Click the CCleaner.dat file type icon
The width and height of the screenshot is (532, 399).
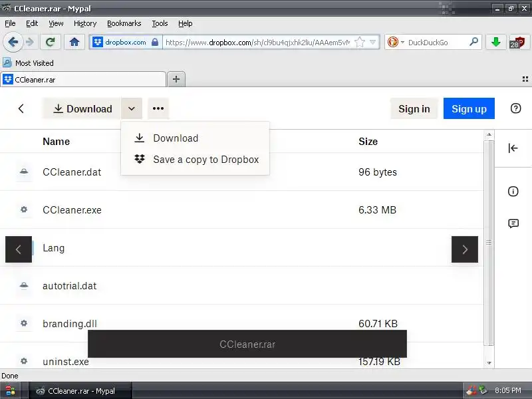tap(24, 172)
